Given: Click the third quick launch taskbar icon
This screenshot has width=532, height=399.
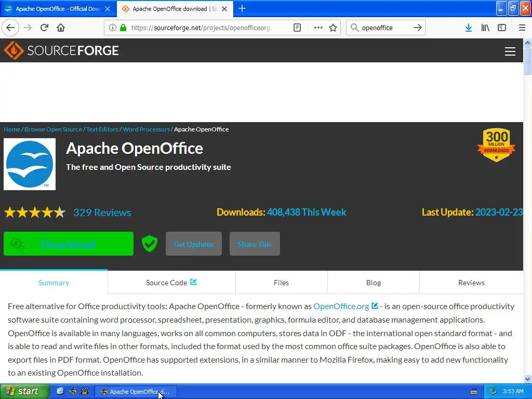Looking at the screenshot, I should (85, 391).
